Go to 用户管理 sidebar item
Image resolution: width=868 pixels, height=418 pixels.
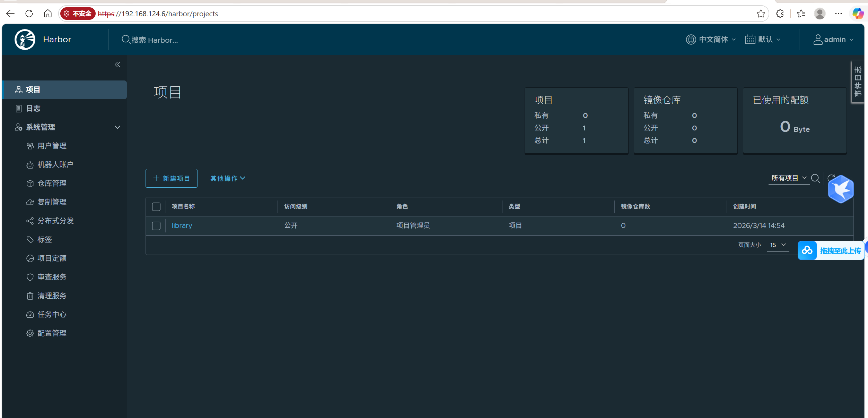(x=52, y=146)
